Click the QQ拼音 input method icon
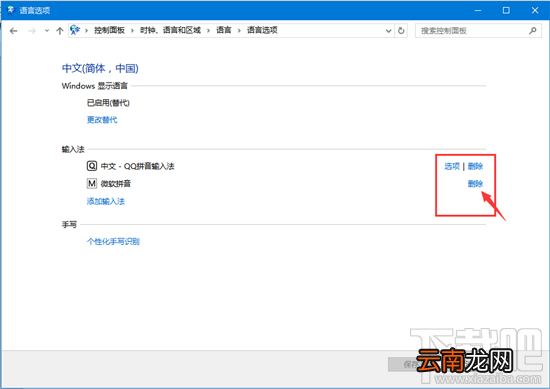The width and height of the screenshot is (550, 389). (92, 166)
